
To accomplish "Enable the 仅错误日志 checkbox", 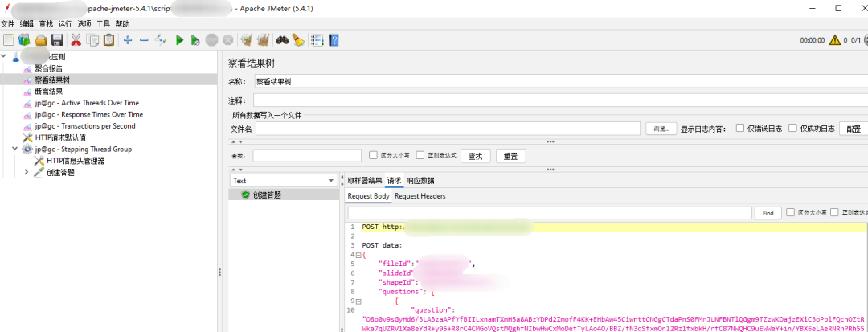I will [x=740, y=128].
